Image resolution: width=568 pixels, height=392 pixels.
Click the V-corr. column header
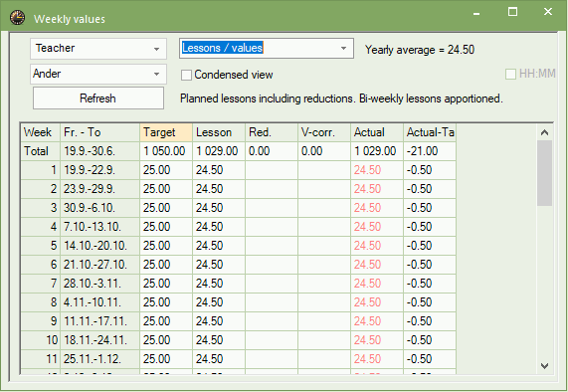pyautogui.click(x=324, y=132)
